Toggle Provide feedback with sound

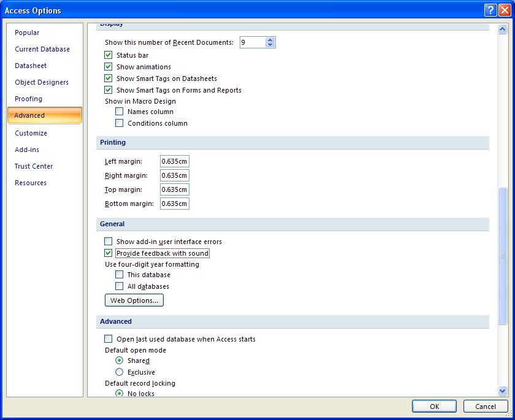[x=108, y=253]
